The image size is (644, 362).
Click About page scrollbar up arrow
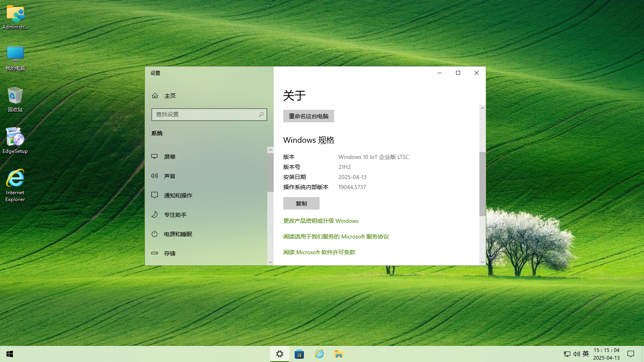click(483, 108)
